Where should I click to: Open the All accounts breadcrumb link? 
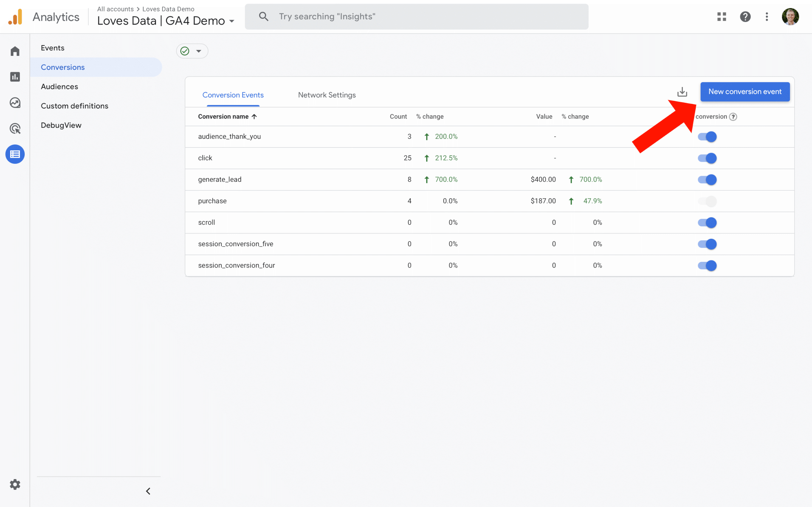(x=115, y=9)
